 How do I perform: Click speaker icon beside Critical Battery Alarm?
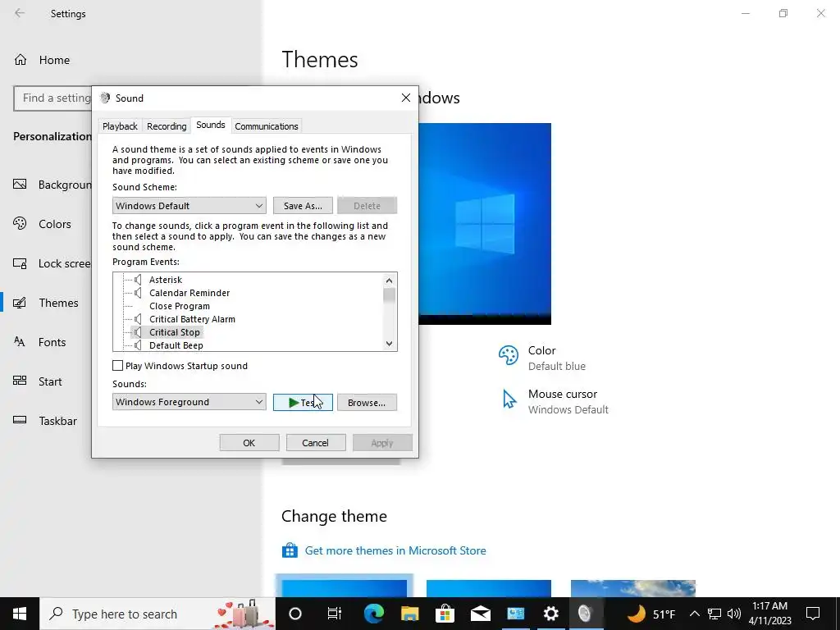click(x=138, y=319)
